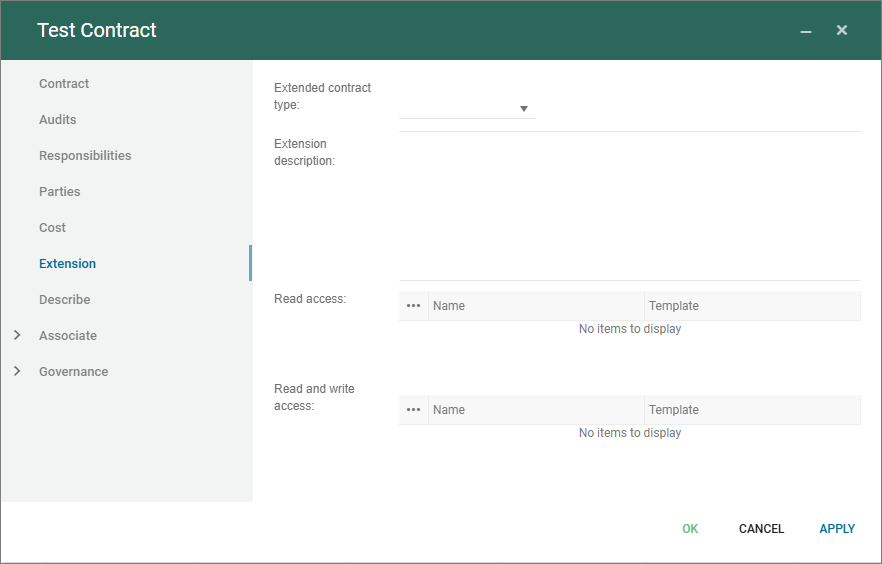This screenshot has height=564, width=882.
Task: Click the CANCEL button
Action: (761, 529)
